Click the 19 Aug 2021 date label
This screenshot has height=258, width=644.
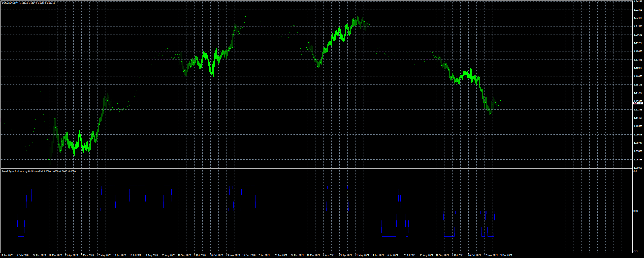point(426,255)
